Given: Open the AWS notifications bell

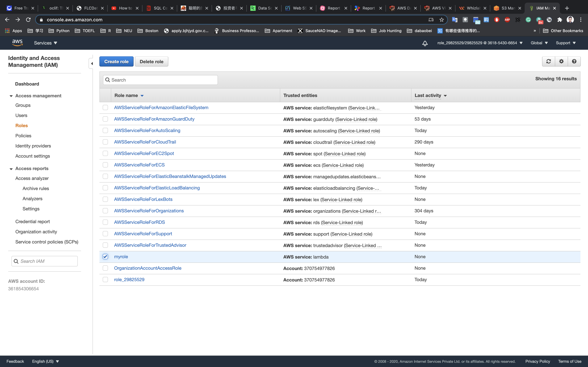Looking at the screenshot, I should (x=425, y=43).
